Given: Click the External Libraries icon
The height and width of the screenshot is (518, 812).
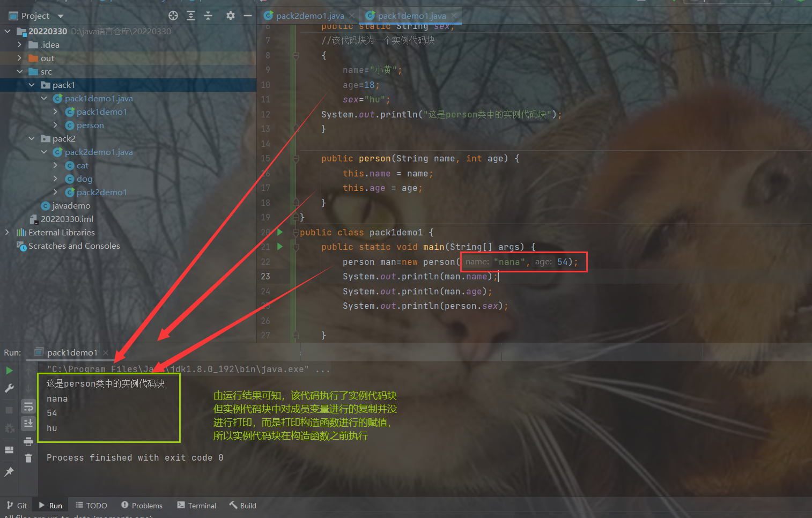Looking at the screenshot, I should coord(21,233).
